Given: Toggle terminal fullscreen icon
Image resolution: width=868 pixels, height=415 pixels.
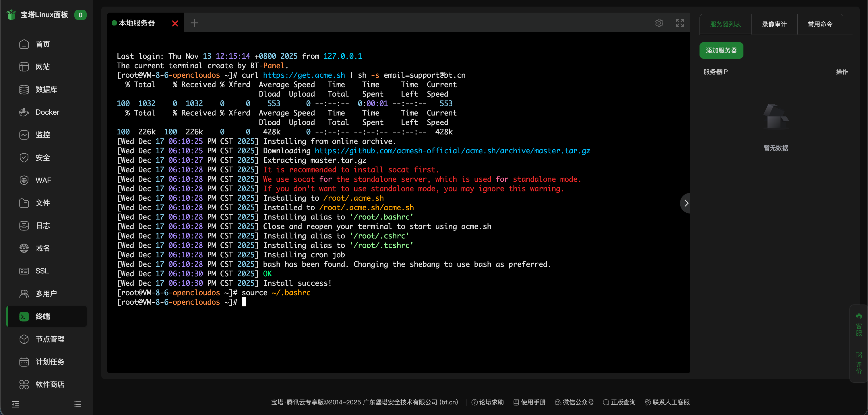Looking at the screenshot, I should pyautogui.click(x=680, y=23).
